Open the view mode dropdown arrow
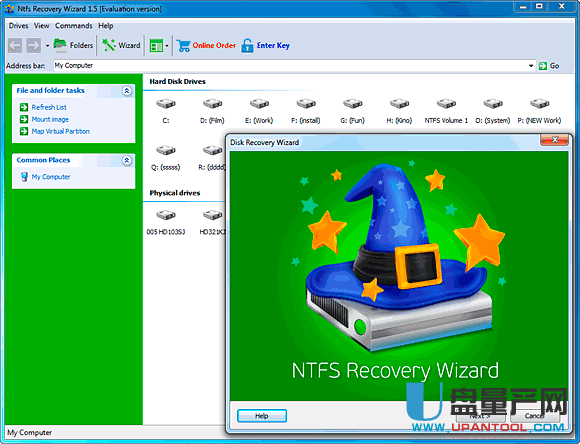The height and width of the screenshot is (444, 580). click(167, 46)
